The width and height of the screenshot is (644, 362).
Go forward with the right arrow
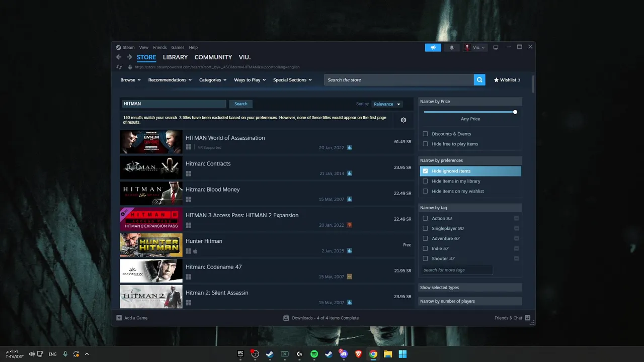pos(129,57)
